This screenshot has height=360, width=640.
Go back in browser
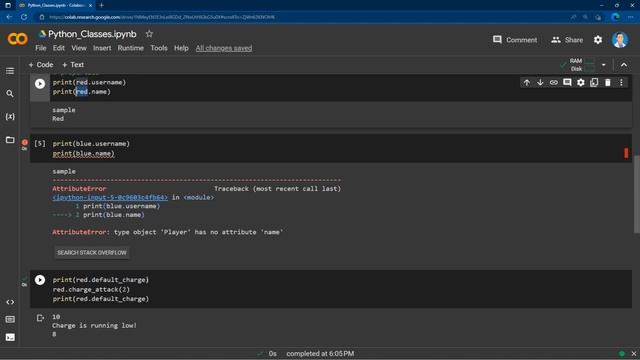click(x=9, y=17)
